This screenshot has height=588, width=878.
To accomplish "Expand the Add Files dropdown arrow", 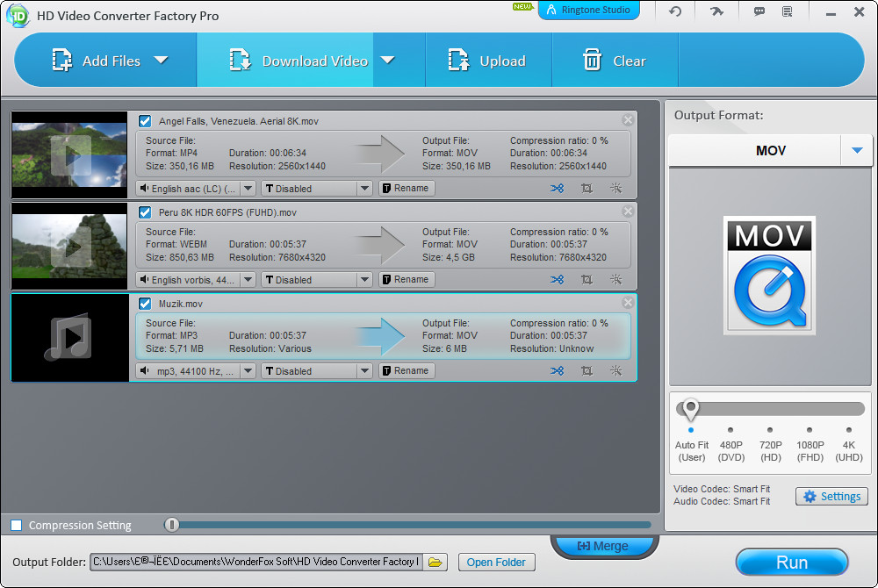I will (x=162, y=60).
